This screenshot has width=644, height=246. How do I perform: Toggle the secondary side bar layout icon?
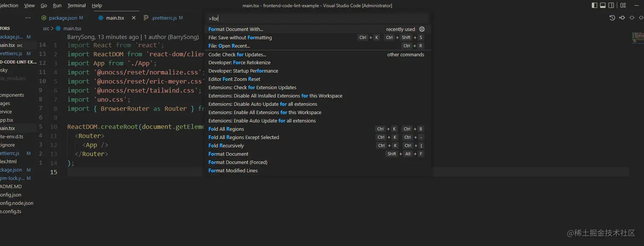click(x=611, y=6)
